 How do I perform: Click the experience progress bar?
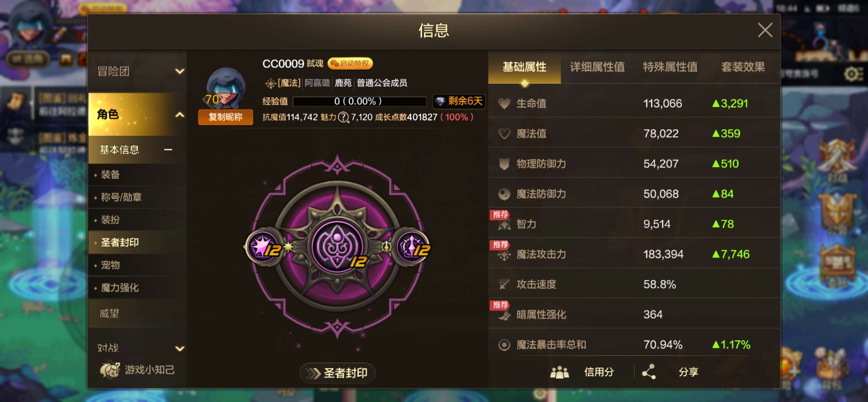359,101
